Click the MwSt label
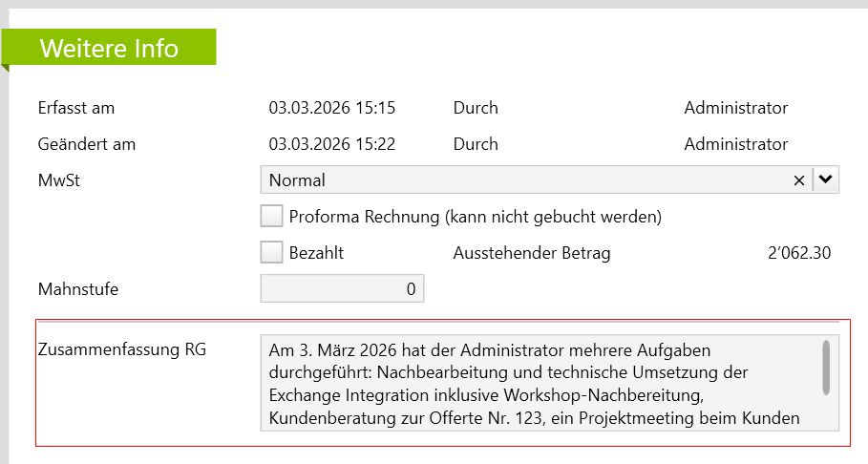Screen dimensions: 868x464 point(58,180)
